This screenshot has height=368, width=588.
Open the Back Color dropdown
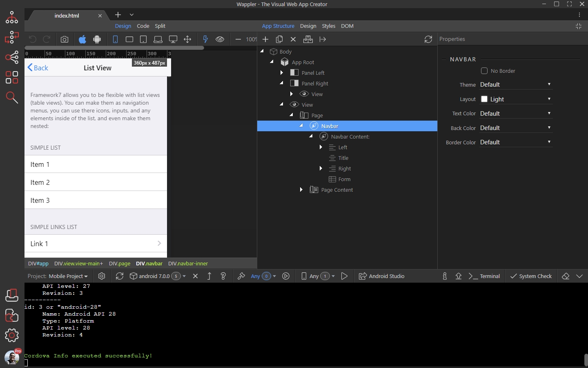(516, 128)
